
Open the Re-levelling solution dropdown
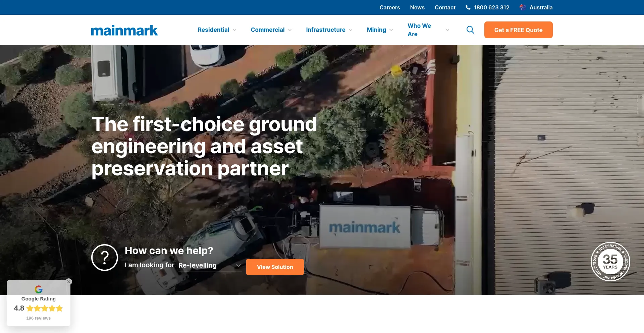pos(210,265)
